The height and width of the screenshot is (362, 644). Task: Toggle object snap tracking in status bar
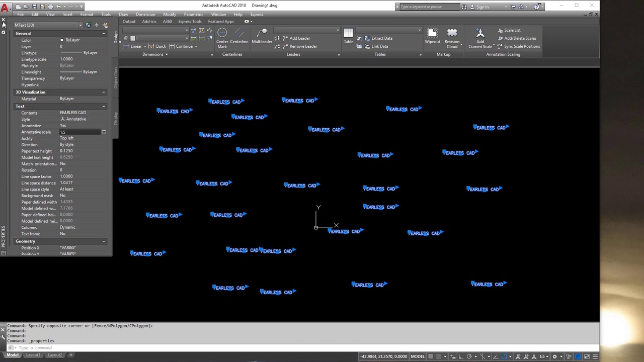(x=496, y=356)
